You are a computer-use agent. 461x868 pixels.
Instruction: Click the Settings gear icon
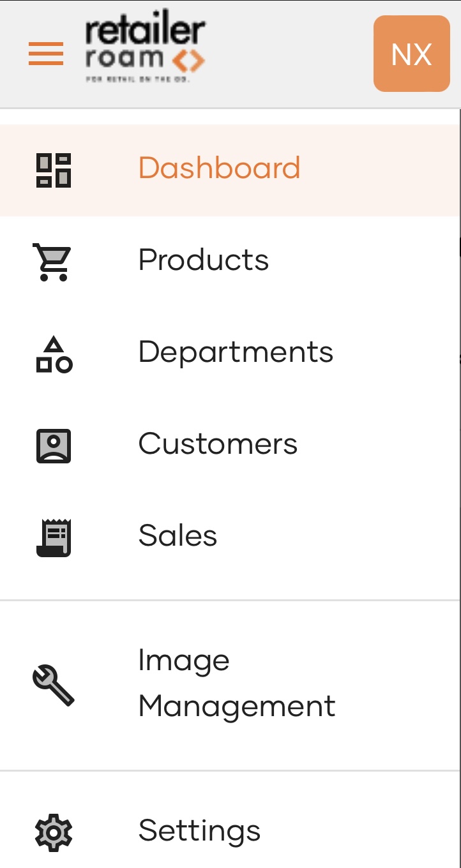coord(54,832)
